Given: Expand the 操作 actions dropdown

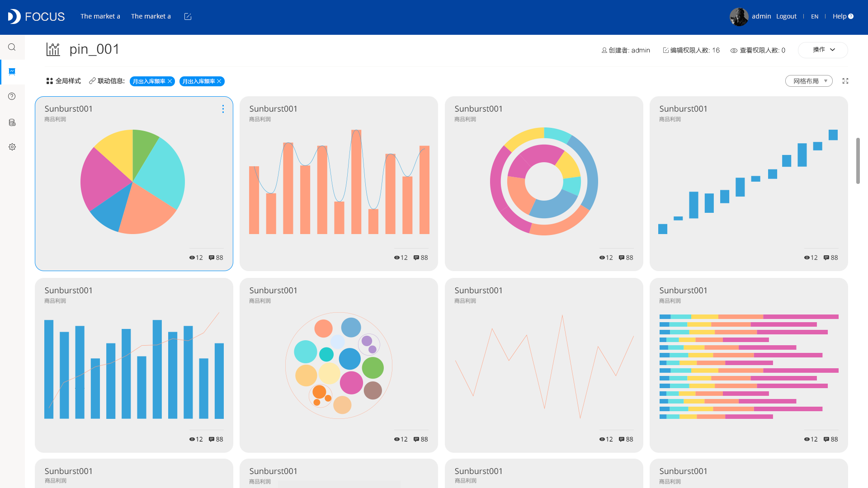Looking at the screenshot, I should pos(823,50).
